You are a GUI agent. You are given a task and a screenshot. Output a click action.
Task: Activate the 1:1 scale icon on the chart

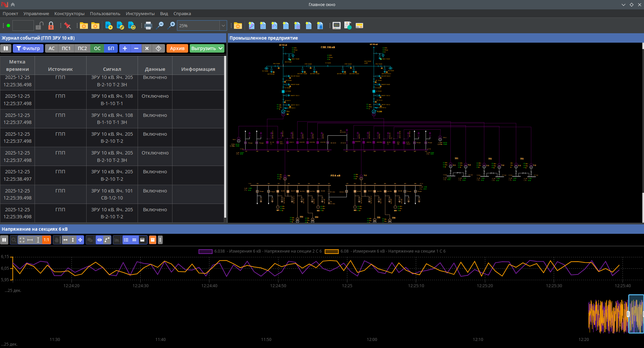[46, 240]
